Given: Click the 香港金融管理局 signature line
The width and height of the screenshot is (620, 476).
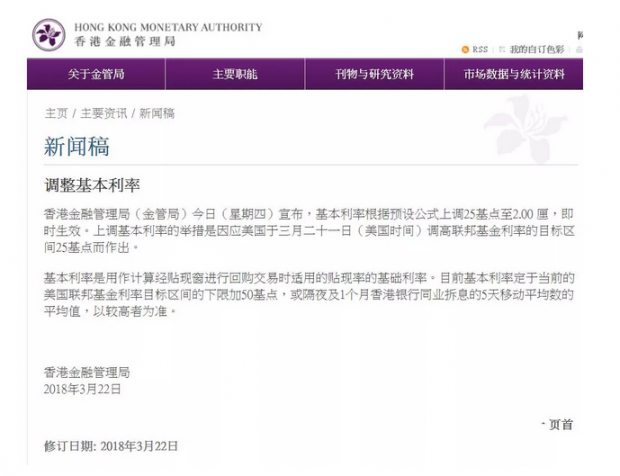Looking at the screenshot, I should click(x=87, y=372).
